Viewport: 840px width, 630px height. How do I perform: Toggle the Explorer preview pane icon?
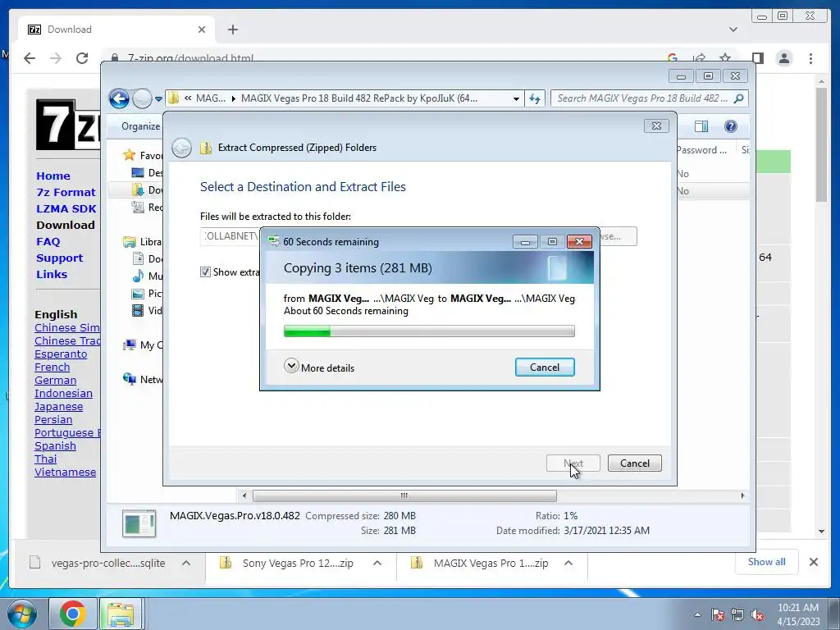(701, 126)
